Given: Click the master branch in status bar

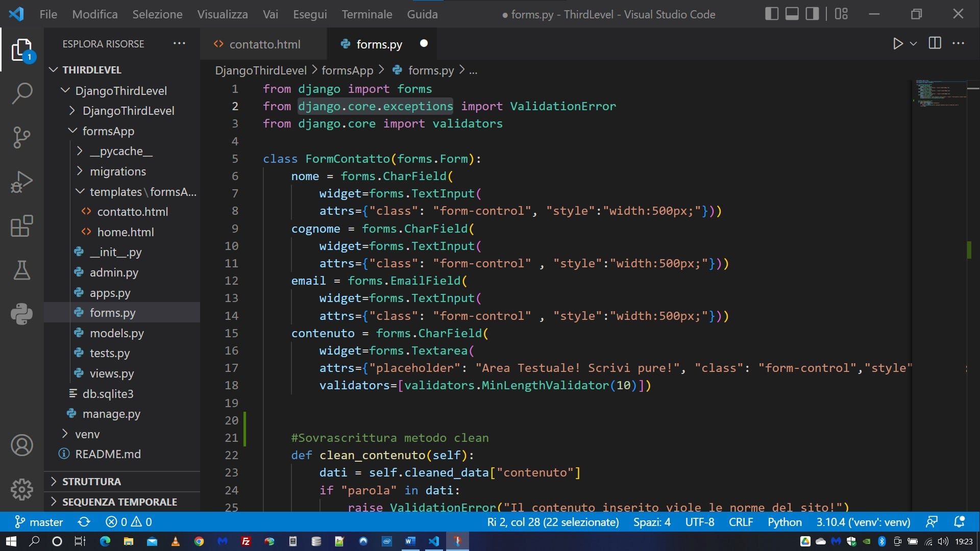Looking at the screenshot, I should 39,522.
